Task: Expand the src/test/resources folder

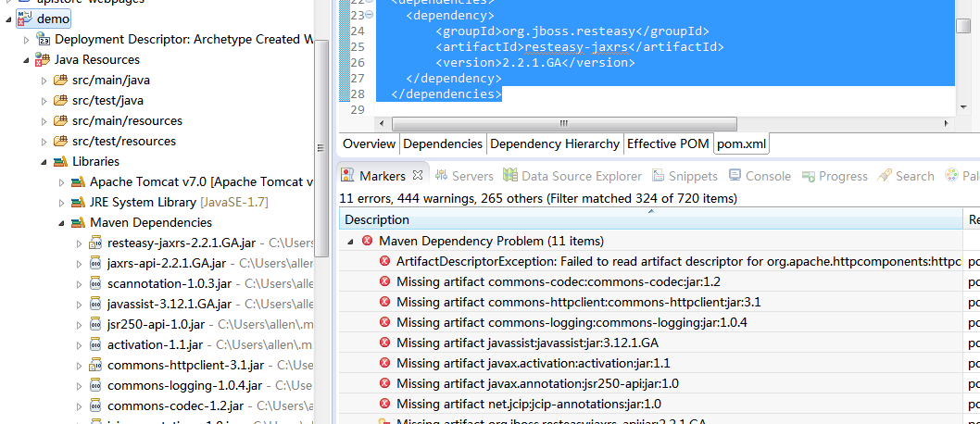Action: pyautogui.click(x=44, y=141)
